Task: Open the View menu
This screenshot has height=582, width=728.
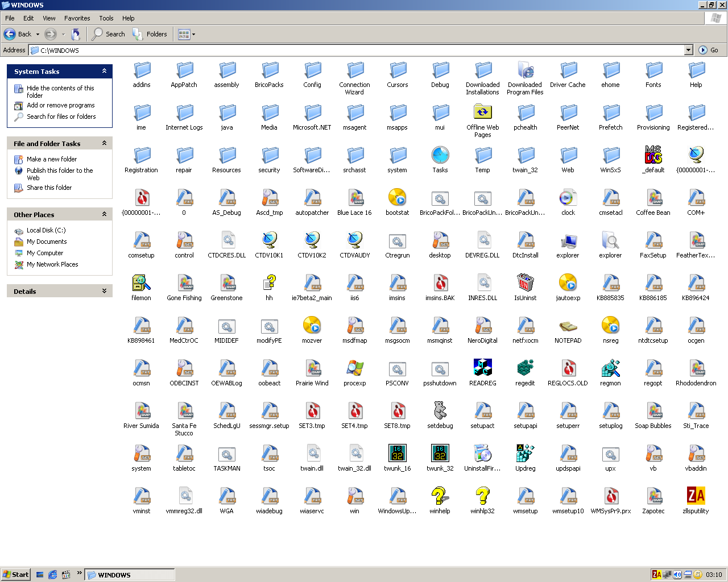Action: [x=49, y=18]
